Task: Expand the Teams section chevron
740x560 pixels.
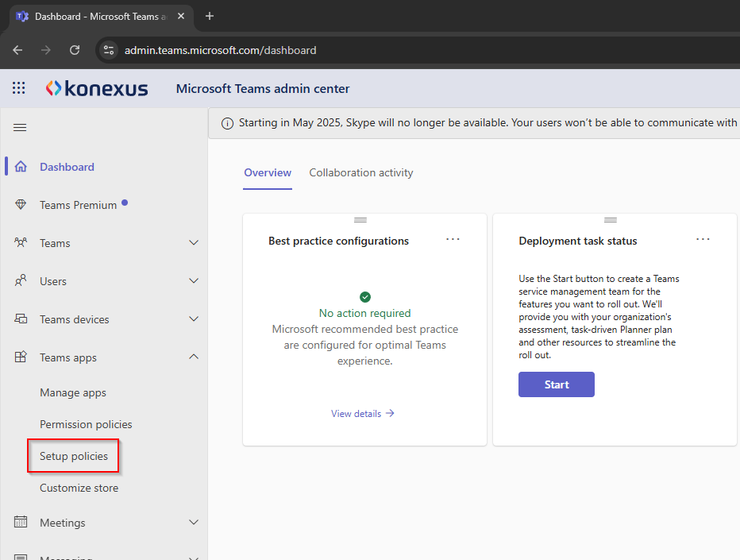Action: [x=194, y=243]
